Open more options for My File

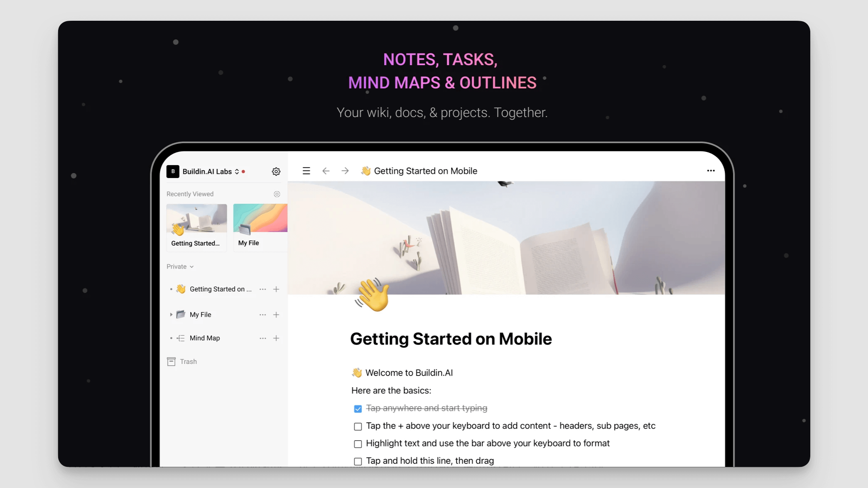pos(263,315)
